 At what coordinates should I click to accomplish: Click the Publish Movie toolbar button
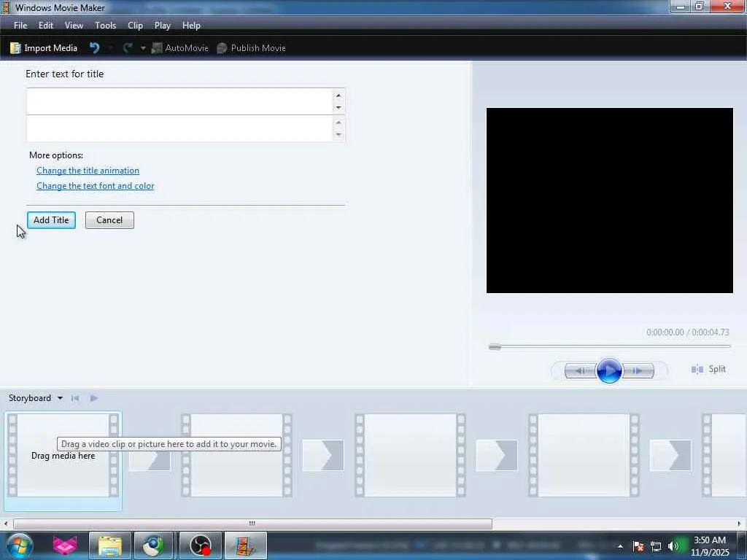pyautogui.click(x=251, y=48)
